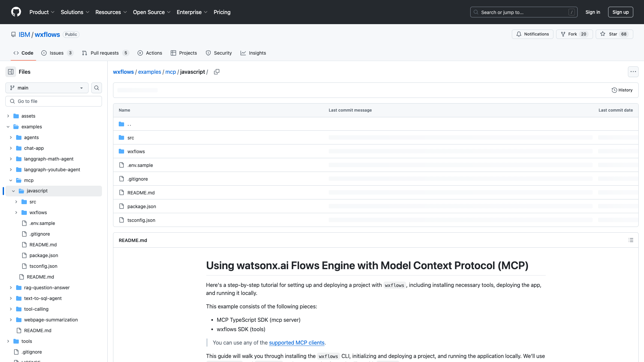Open the main branch selector dropdown
Image resolution: width=644 pixels, height=362 pixels.
point(47,88)
